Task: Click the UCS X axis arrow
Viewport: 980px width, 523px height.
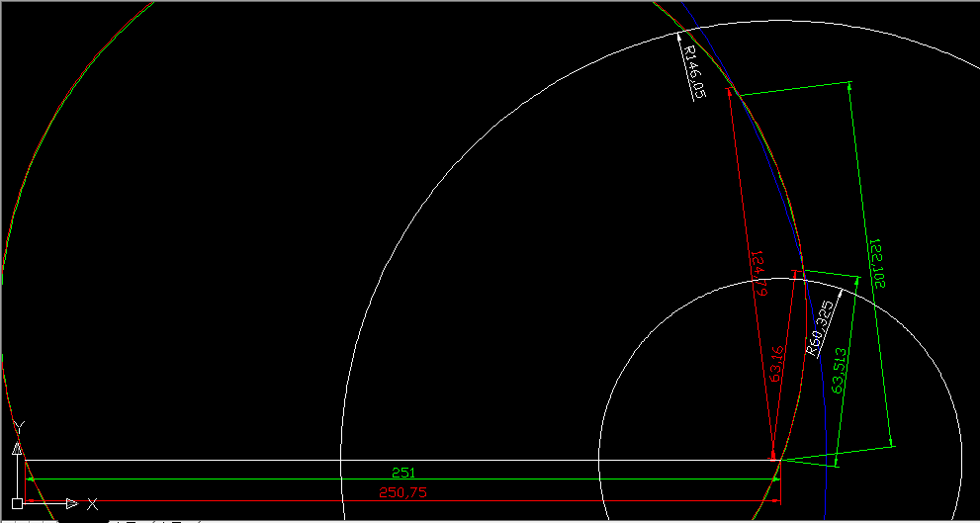Action: [71, 503]
